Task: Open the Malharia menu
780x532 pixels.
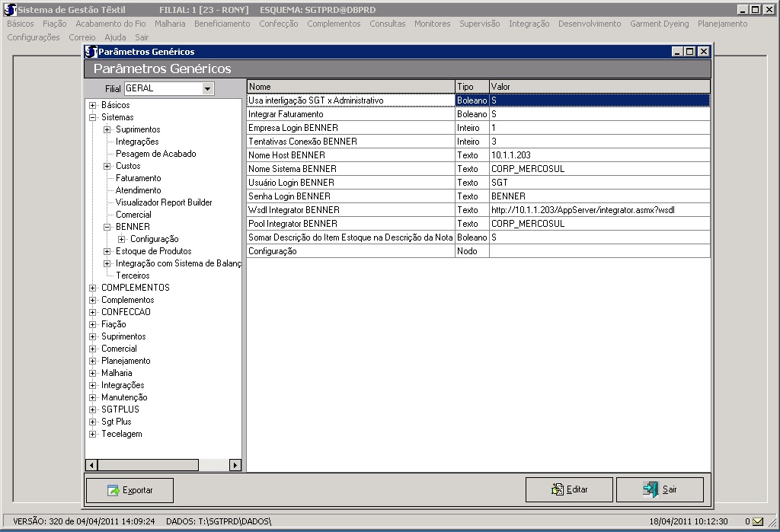Action: tap(169, 24)
